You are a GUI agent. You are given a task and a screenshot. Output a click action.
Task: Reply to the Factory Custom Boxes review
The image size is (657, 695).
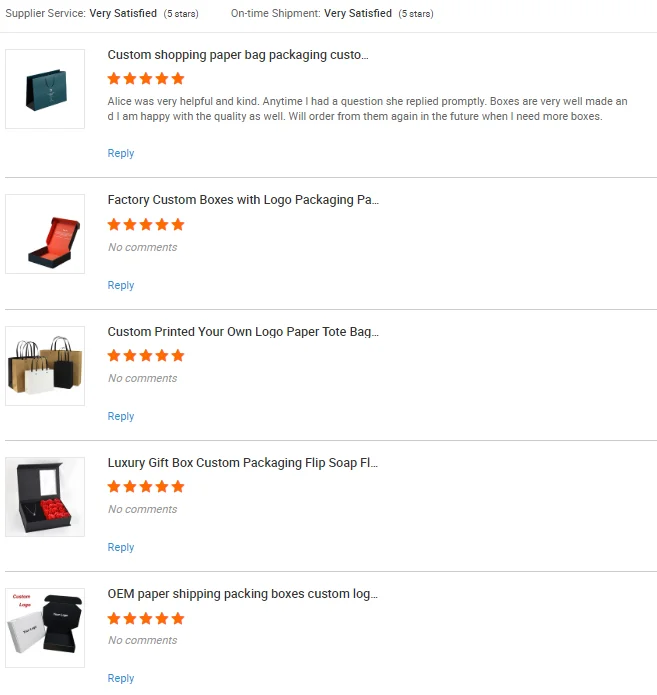(x=121, y=285)
